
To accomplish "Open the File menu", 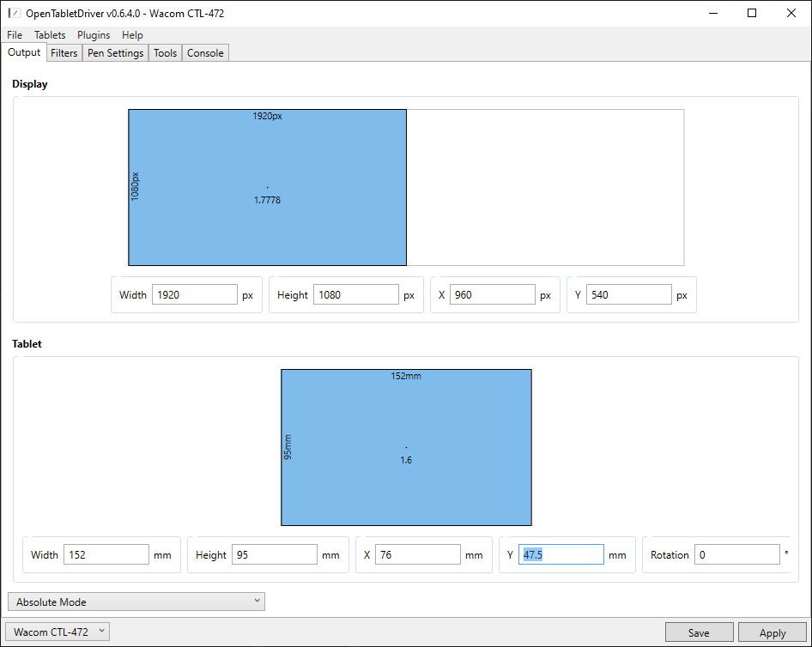I will pyautogui.click(x=15, y=35).
